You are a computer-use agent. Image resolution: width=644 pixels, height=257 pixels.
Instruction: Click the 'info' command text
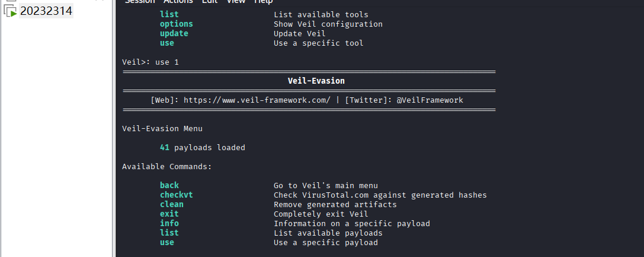coord(169,223)
